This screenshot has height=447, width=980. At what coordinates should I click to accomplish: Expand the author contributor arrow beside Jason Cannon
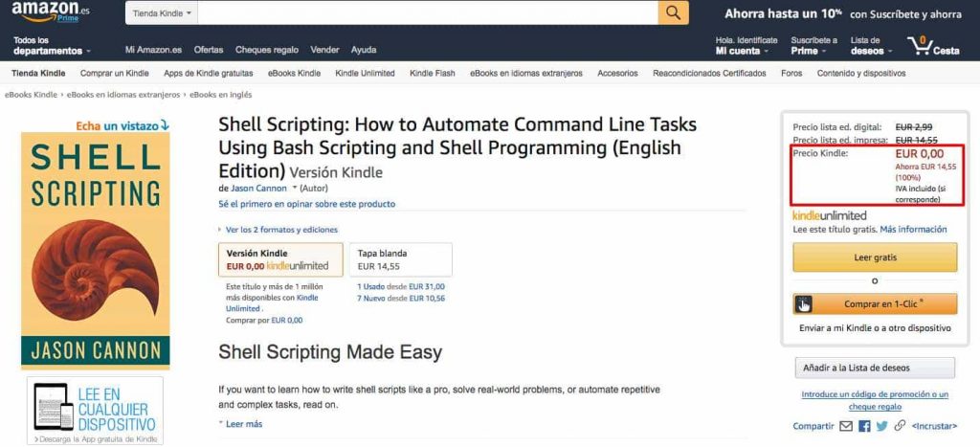(295, 188)
